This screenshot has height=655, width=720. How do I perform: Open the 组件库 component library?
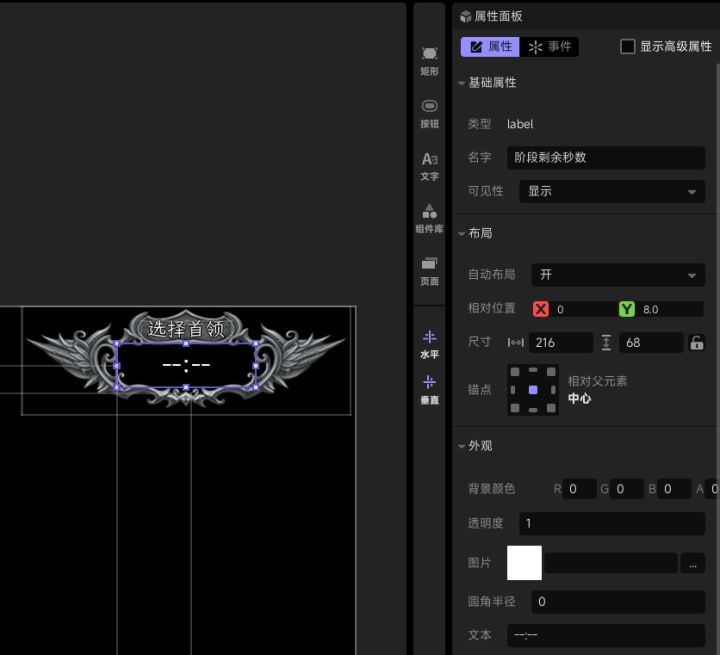click(429, 219)
